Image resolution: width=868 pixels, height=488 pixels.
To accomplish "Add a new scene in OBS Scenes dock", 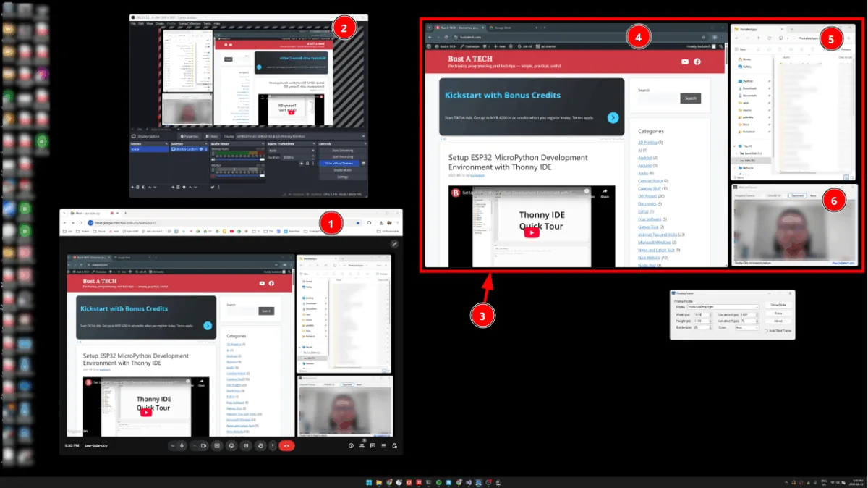I will 133,187.
